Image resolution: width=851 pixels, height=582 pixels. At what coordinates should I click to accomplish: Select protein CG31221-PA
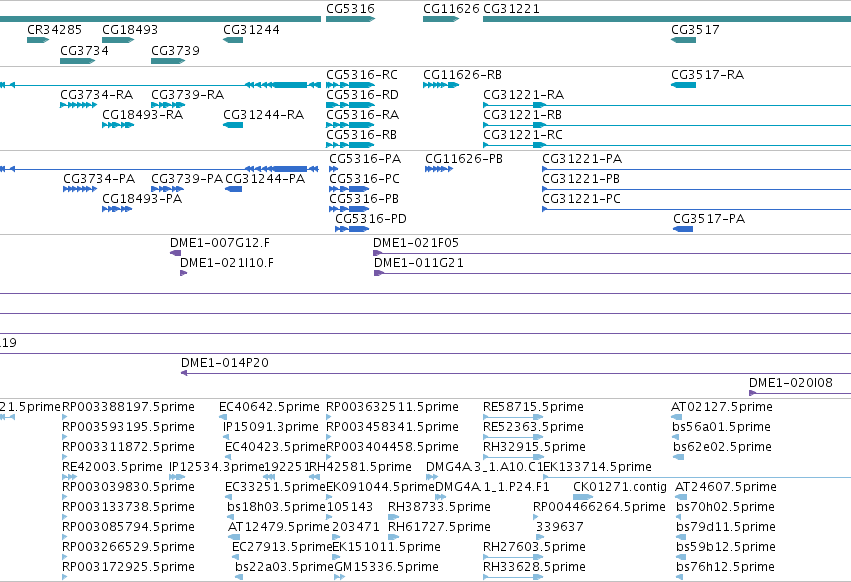click(x=582, y=159)
